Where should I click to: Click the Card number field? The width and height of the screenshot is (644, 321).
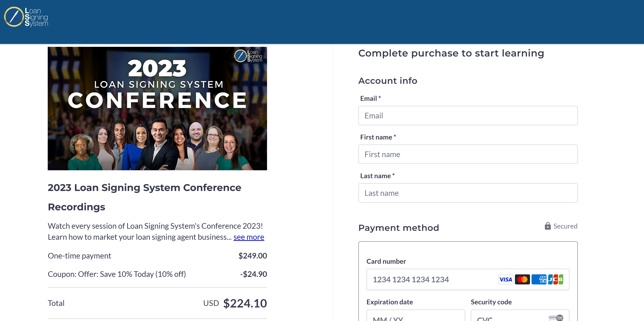tap(468, 279)
